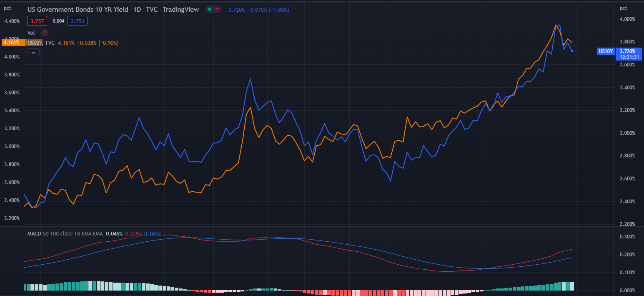The image size is (644, 296).
Task: Click the blue last-price dot at line end
Action: coord(572,51)
